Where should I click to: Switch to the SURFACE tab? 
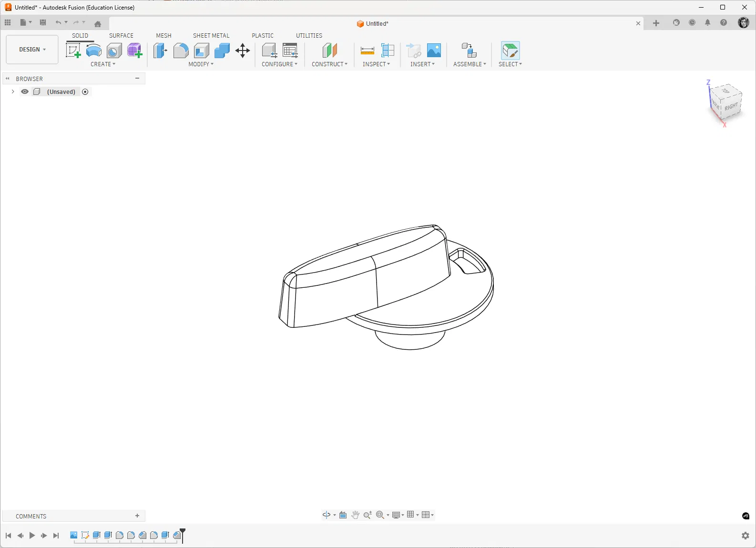click(121, 36)
